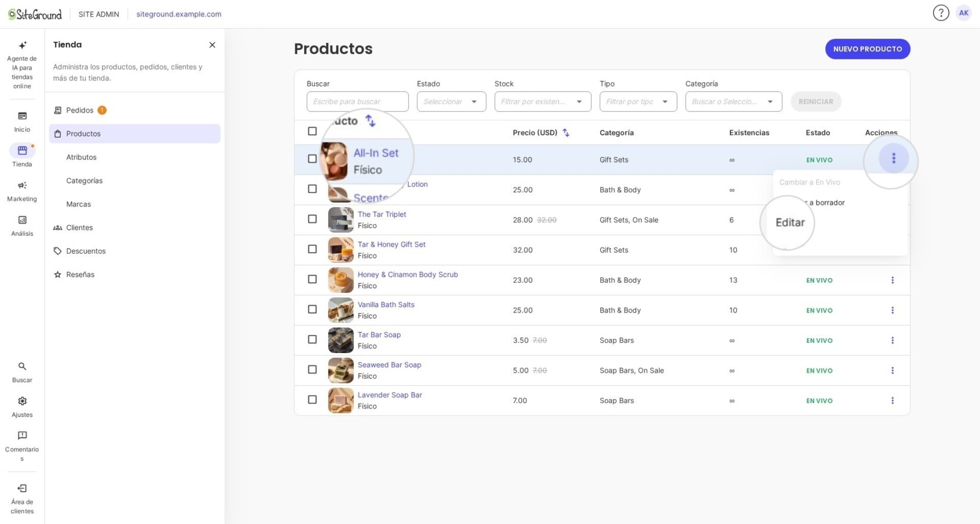Open Reseñas in the Tienda menu
Screen dimensions: 980x524
point(135,275)
